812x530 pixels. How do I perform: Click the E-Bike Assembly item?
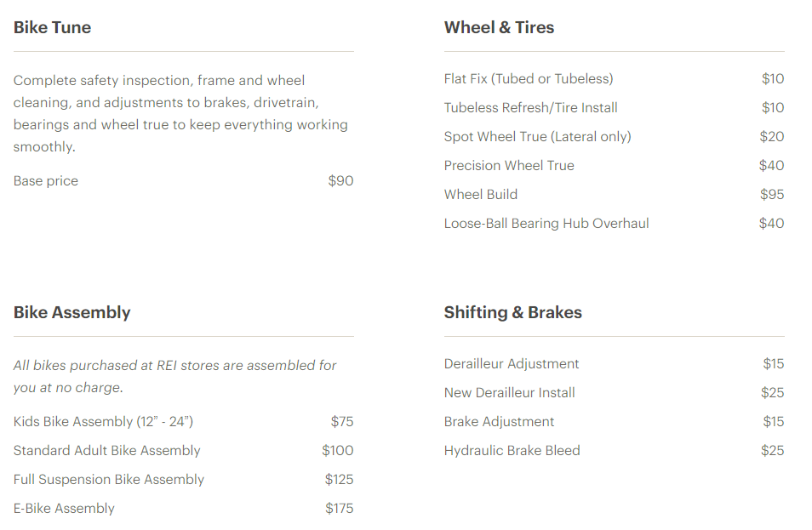tap(64, 509)
